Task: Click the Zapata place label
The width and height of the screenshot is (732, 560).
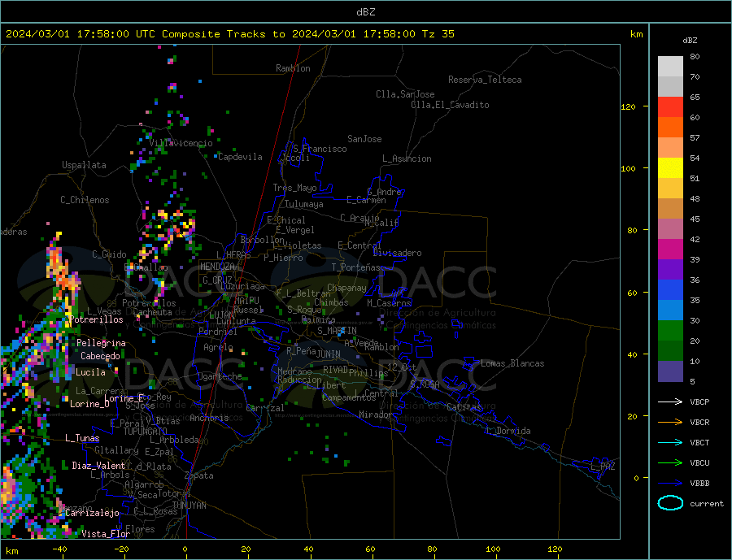Action: 199,475
